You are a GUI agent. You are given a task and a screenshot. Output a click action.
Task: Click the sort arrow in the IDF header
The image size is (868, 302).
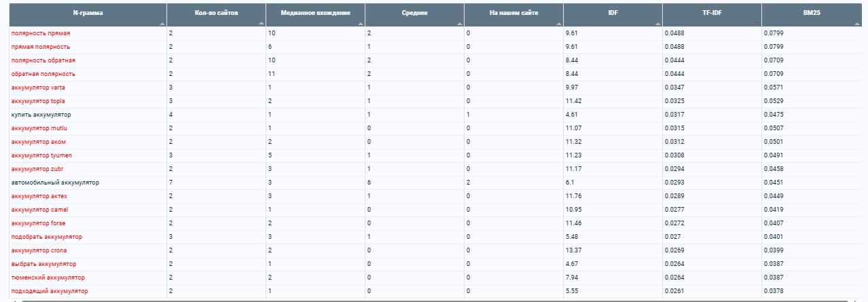coord(657,22)
